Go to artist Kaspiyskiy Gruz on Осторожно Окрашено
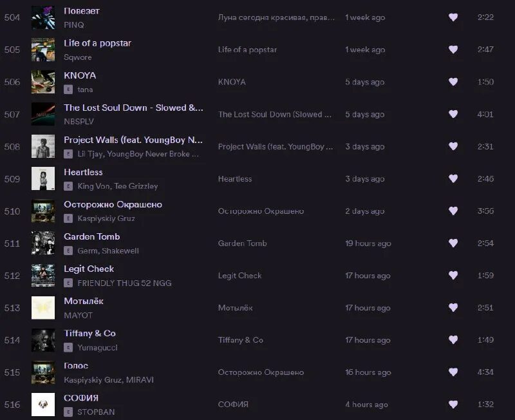The width and height of the screenshot is (515, 420). tap(106, 218)
